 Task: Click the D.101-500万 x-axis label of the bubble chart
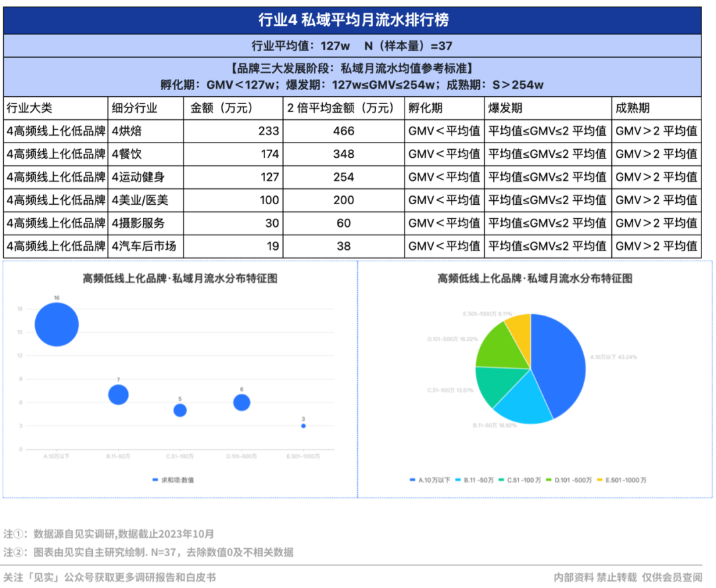coord(241,457)
